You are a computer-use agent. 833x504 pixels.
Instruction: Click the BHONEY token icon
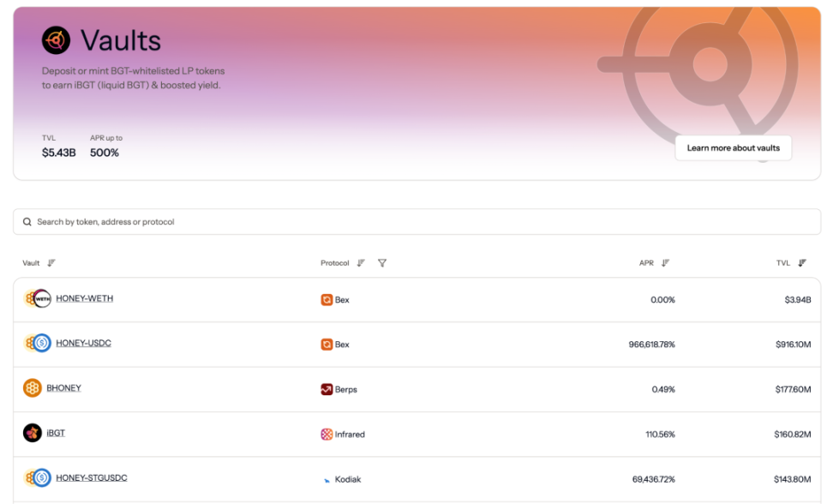click(33, 388)
